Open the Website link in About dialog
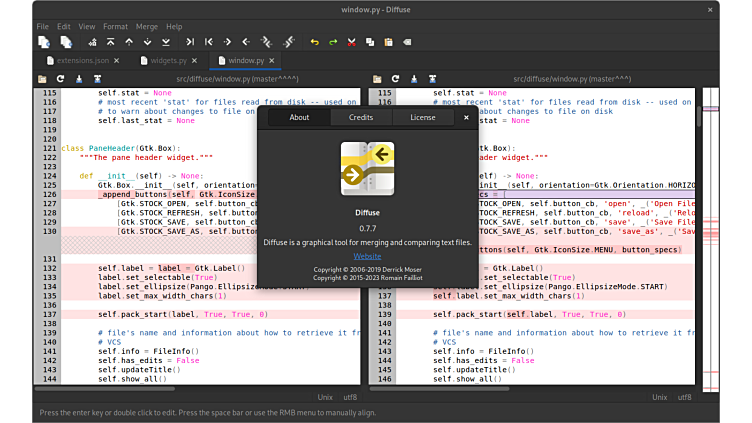Viewport: 752px width, 423px height. coord(367,256)
